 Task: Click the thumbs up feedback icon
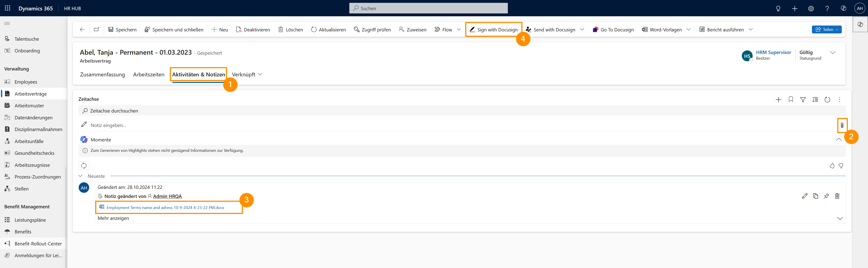(x=832, y=166)
